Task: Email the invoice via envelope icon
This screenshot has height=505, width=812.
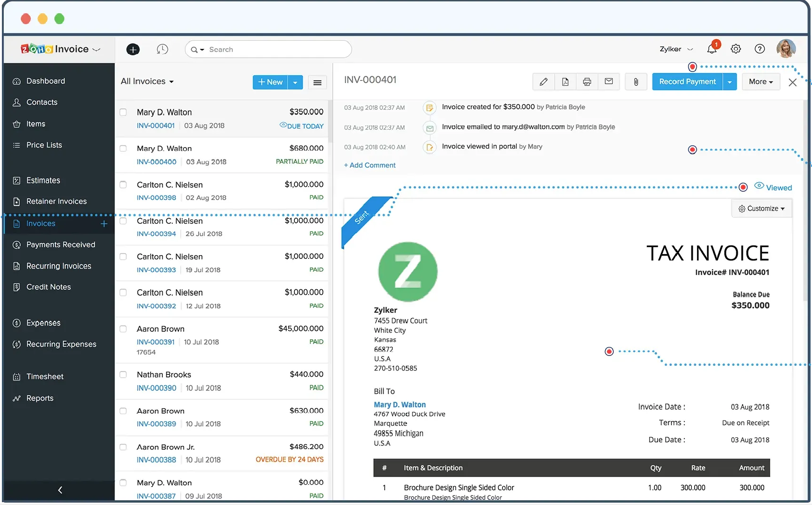Action: coord(609,81)
